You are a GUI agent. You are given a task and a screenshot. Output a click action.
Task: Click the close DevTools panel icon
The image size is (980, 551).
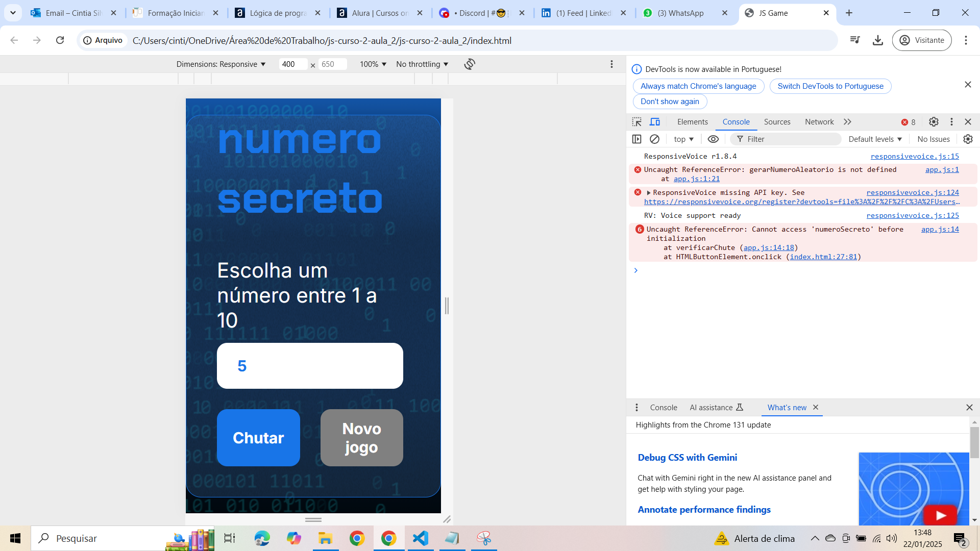tap(967, 122)
